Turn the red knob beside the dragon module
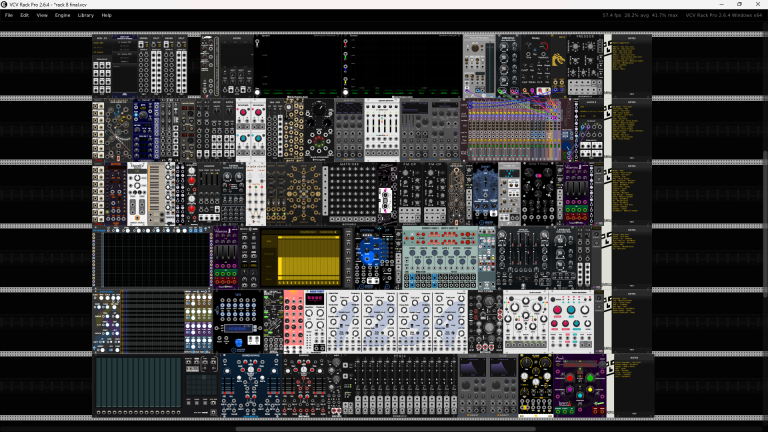Viewport: 768px width, 432px height. (x=544, y=47)
